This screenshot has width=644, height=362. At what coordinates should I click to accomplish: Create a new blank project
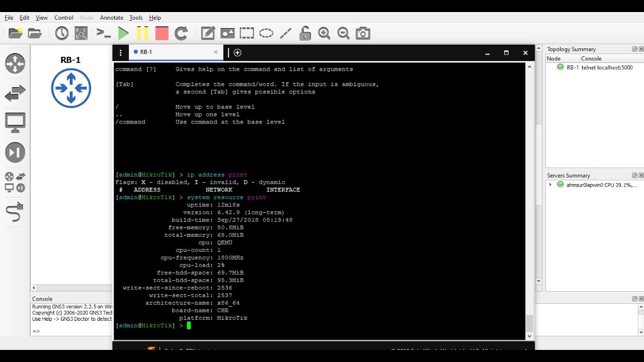(16, 34)
